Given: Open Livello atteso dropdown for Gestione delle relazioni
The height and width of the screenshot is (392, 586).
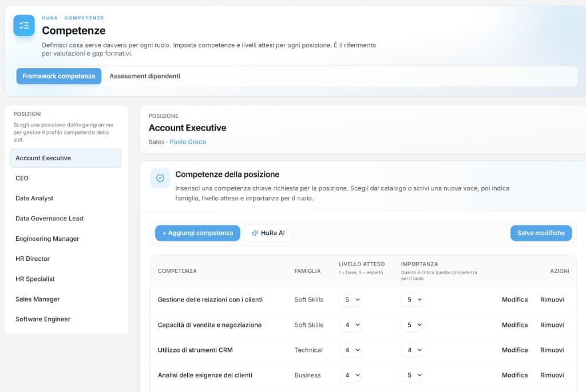Looking at the screenshot, I should (350, 300).
